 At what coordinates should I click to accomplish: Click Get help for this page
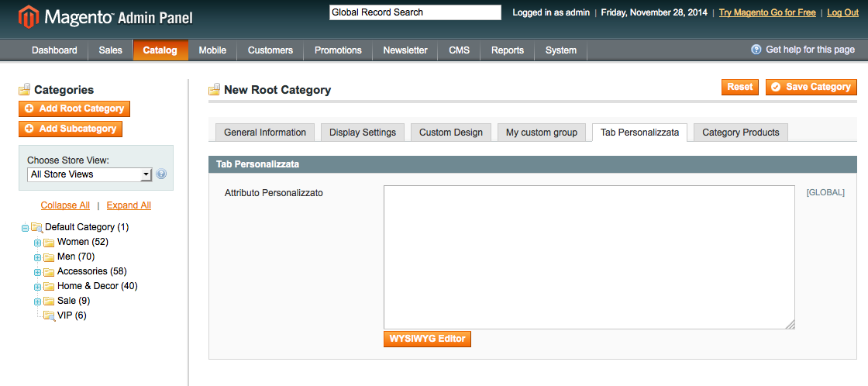(810, 50)
